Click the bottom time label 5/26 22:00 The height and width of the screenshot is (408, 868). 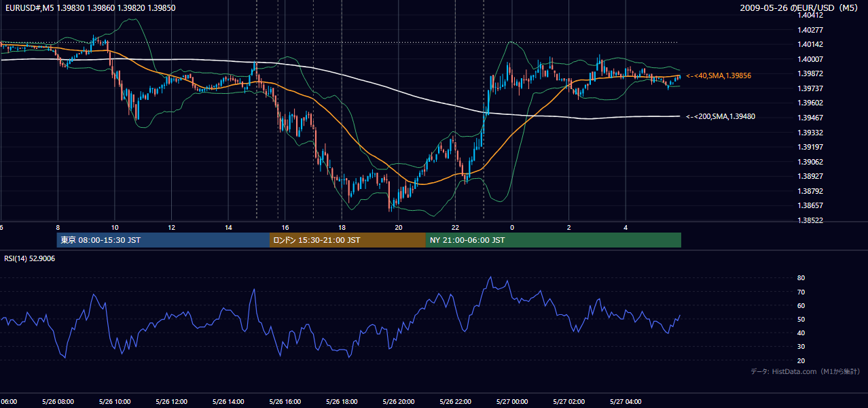(x=455, y=402)
